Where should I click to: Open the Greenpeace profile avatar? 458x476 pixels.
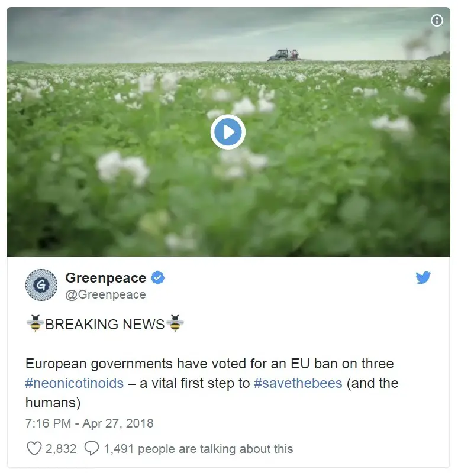pos(41,285)
